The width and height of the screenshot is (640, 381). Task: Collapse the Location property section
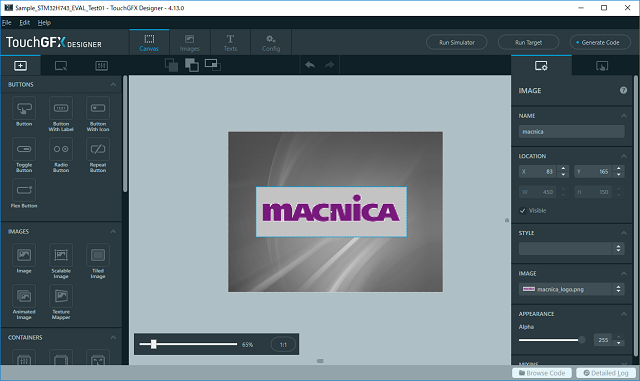[x=624, y=156]
